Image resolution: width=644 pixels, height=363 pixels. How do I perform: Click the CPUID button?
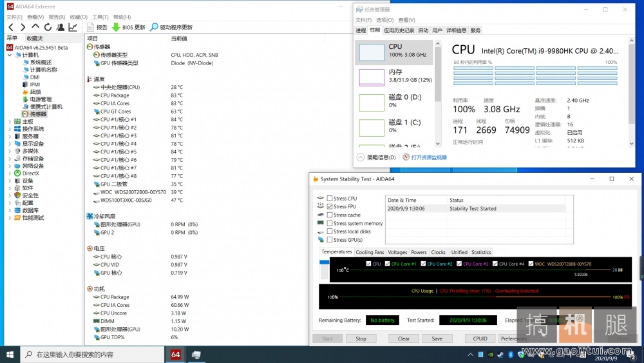[480, 338]
